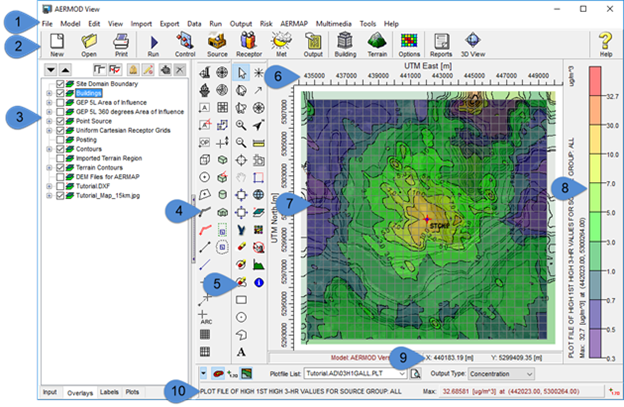Create a new project with New
The height and width of the screenshot is (407, 624).
coord(57,45)
